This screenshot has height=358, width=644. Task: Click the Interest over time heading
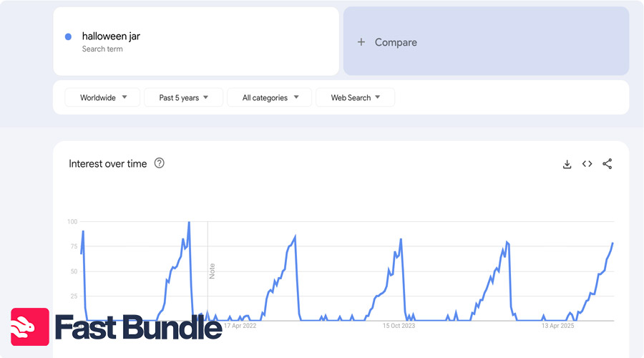tap(108, 163)
